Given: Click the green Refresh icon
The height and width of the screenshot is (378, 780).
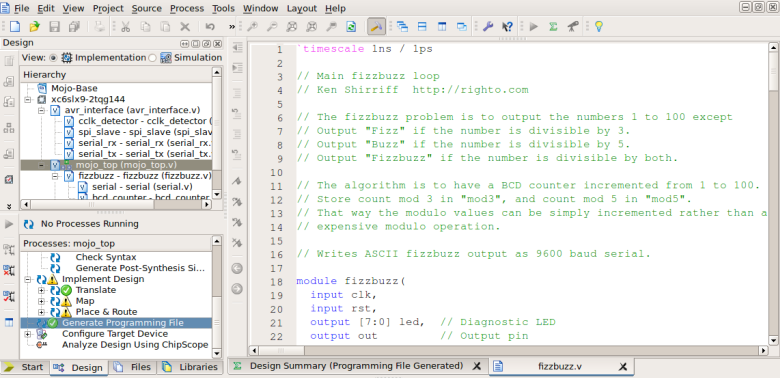Looking at the screenshot, I should point(351,26).
